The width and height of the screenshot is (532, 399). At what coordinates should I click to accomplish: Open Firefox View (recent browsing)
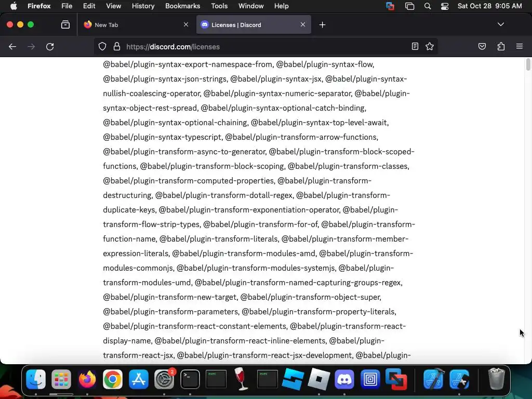[65, 24]
